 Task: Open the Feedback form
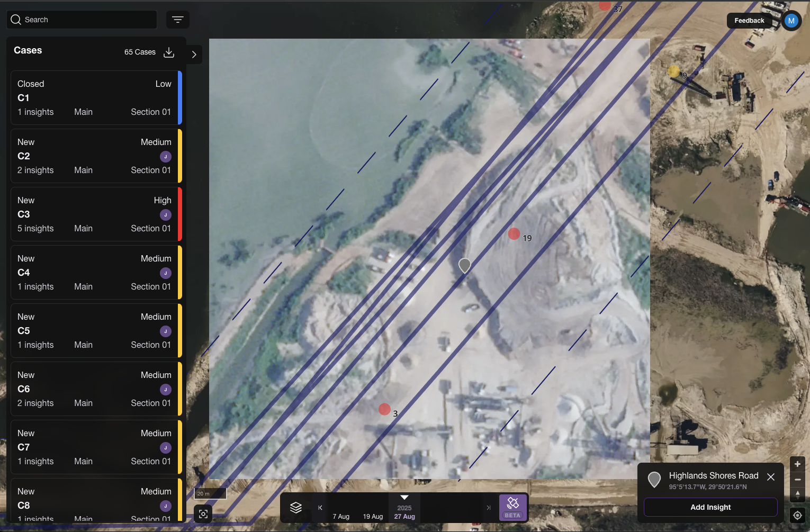[x=749, y=21]
